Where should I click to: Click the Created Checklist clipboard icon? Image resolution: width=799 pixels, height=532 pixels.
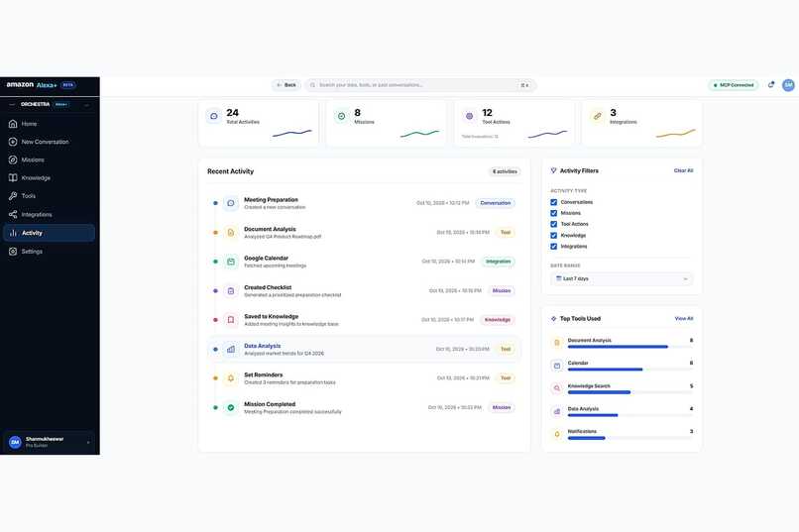point(231,290)
